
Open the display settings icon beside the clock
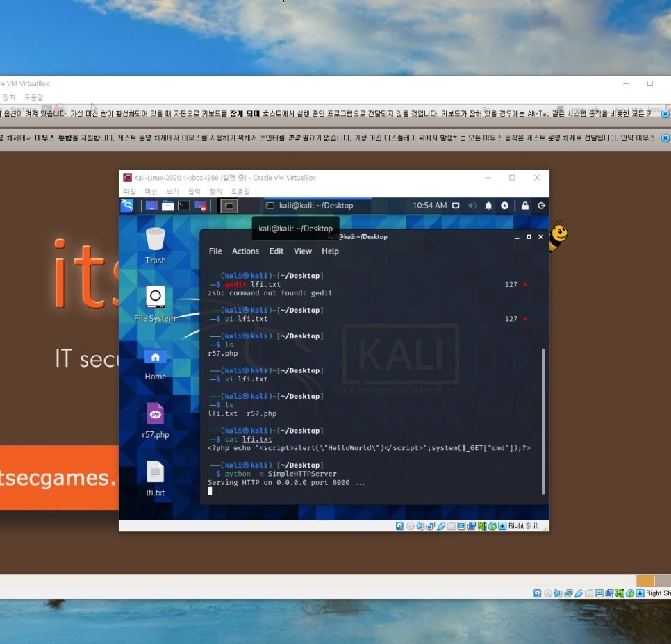[456, 206]
